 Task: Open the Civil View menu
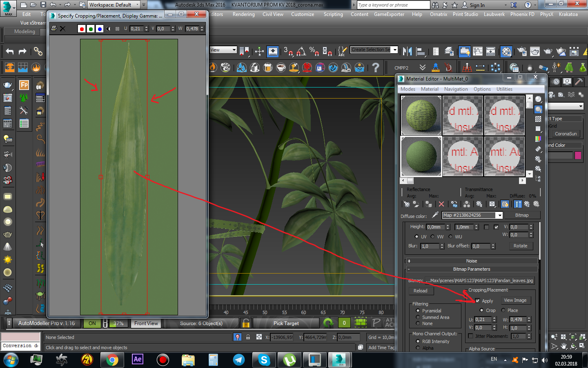pyautogui.click(x=273, y=14)
